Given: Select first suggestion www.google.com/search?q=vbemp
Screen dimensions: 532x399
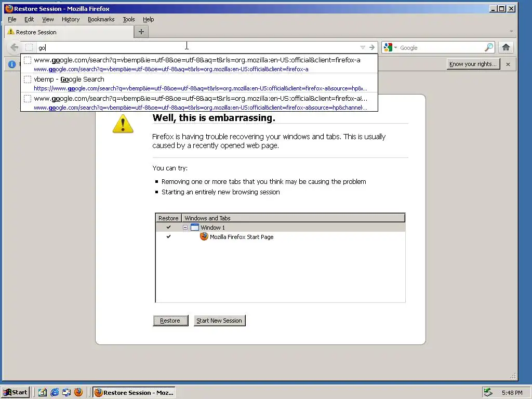Looking at the screenshot, I should 199,64.
